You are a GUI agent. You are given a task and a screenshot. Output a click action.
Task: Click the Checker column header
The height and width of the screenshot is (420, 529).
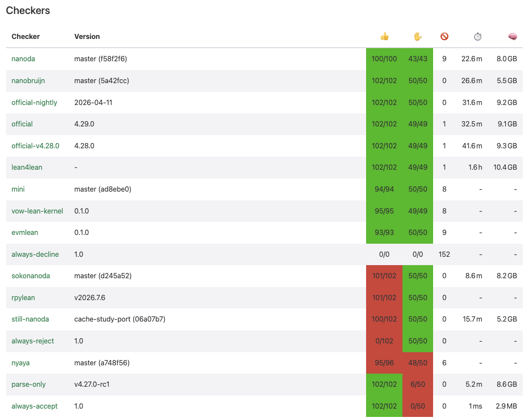coord(26,36)
